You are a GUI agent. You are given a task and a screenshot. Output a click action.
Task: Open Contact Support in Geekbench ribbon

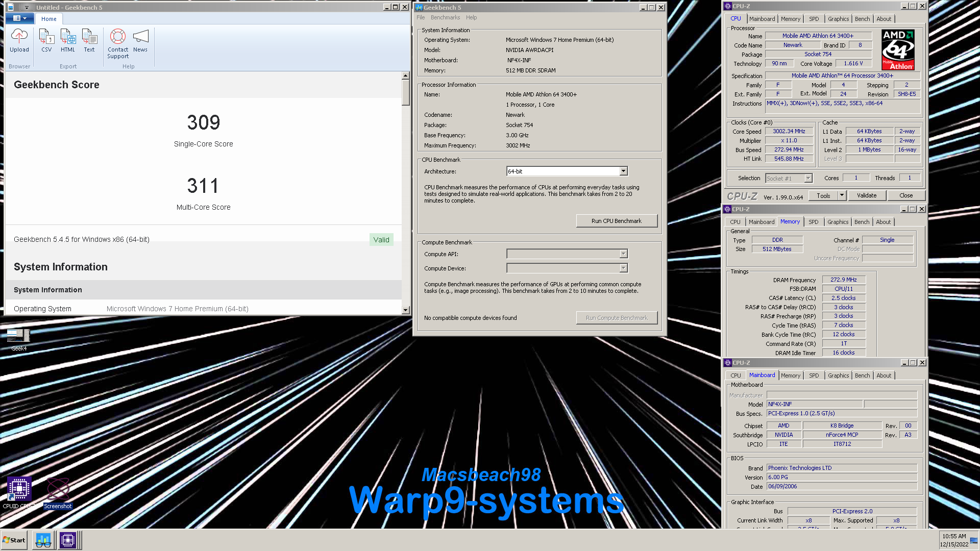(x=118, y=44)
